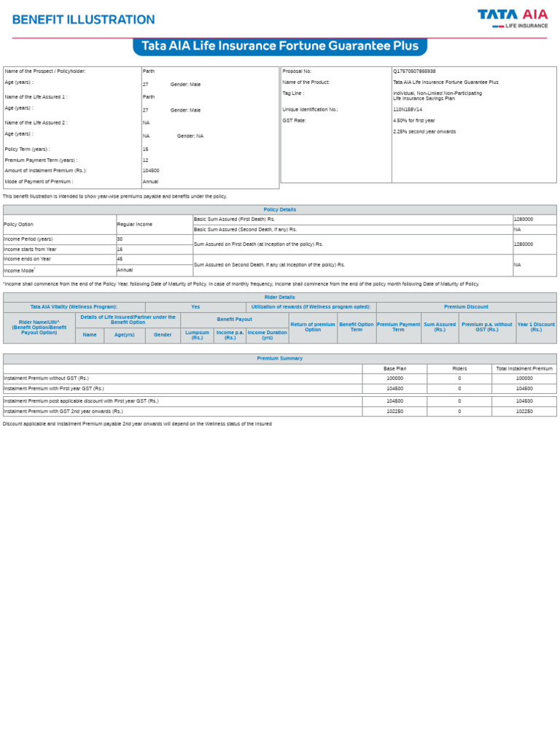
Task: Click 'Sum Assured (Rs.)' rider column header
Action: tap(440, 327)
